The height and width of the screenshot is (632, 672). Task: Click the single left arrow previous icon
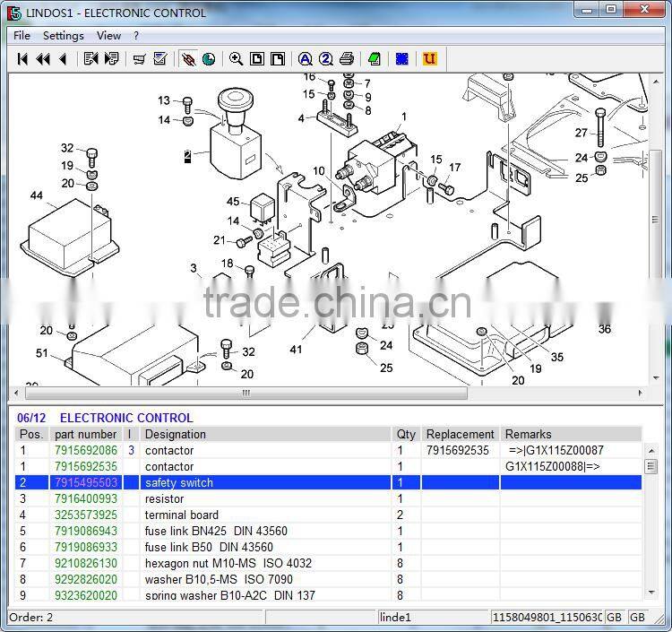[63, 59]
